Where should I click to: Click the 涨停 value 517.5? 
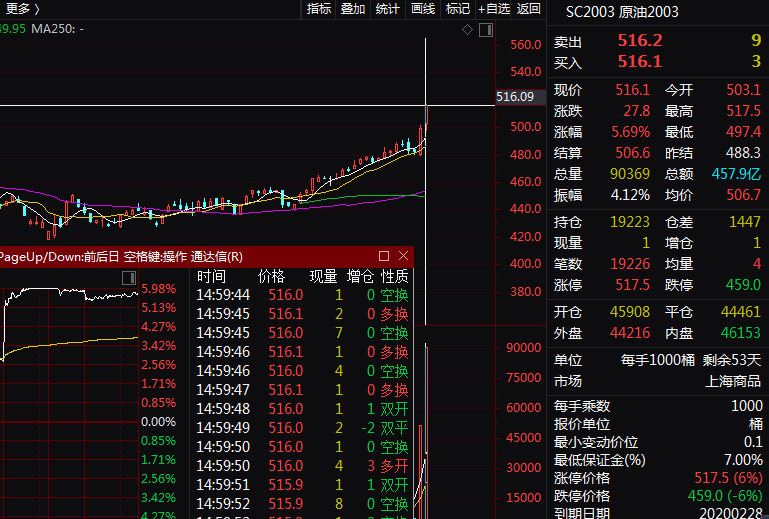click(x=632, y=285)
